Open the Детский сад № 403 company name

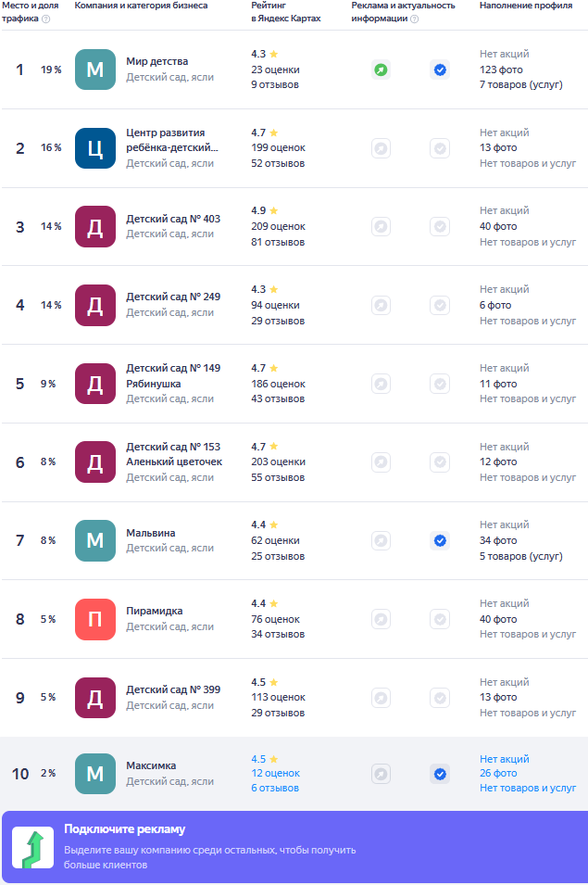coord(173,219)
